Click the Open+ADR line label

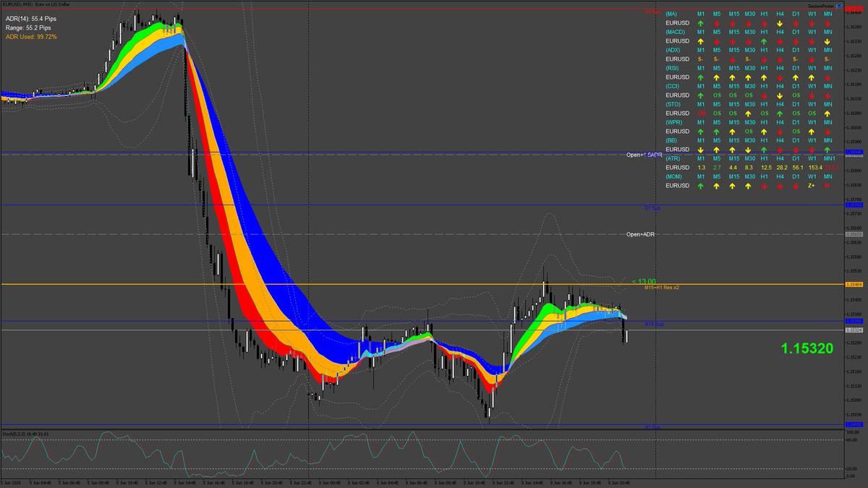click(641, 234)
